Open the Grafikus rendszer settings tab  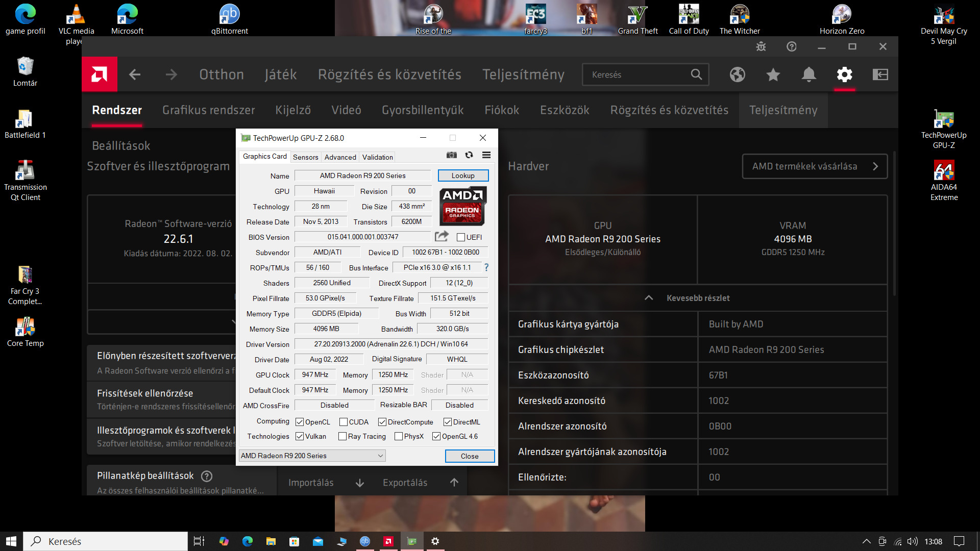click(208, 110)
